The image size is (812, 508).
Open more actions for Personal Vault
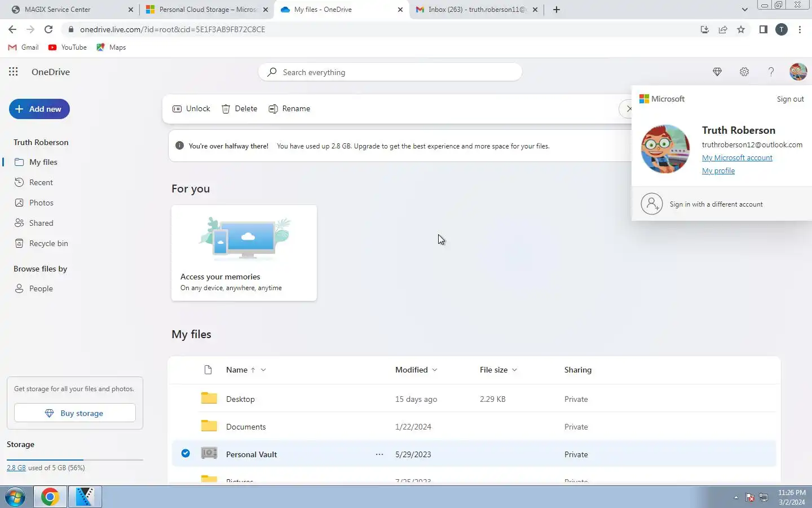[x=379, y=454]
